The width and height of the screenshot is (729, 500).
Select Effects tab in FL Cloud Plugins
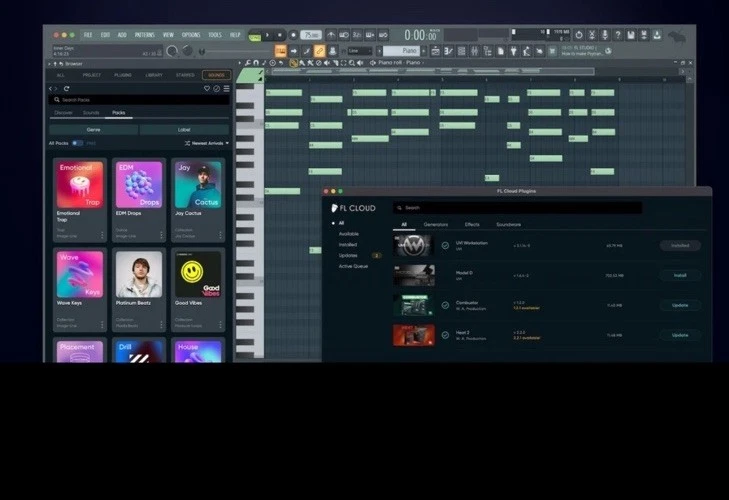pos(472,225)
